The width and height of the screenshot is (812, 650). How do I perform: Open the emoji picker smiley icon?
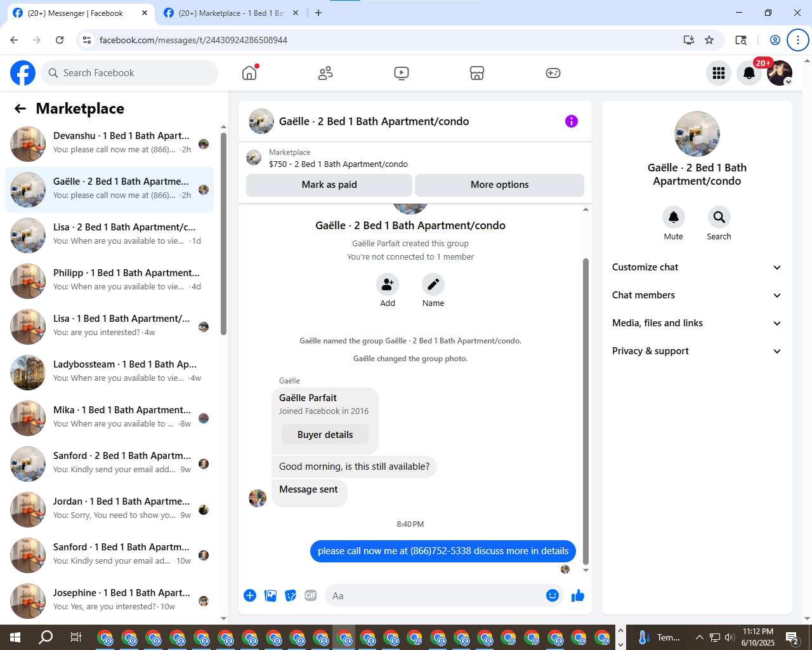553,595
